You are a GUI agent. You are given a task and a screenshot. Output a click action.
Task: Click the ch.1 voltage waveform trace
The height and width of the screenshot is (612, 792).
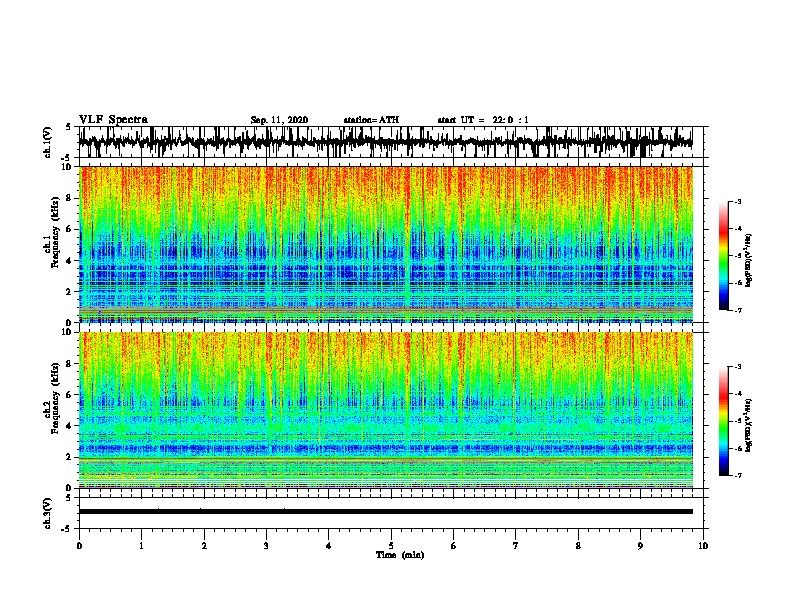coord(385,142)
